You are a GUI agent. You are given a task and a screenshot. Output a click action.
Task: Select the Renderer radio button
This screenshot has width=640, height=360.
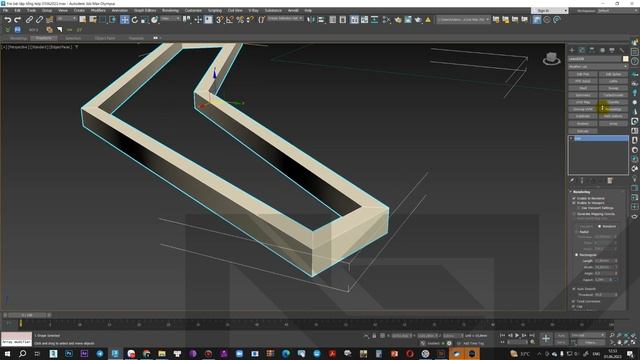point(600,226)
